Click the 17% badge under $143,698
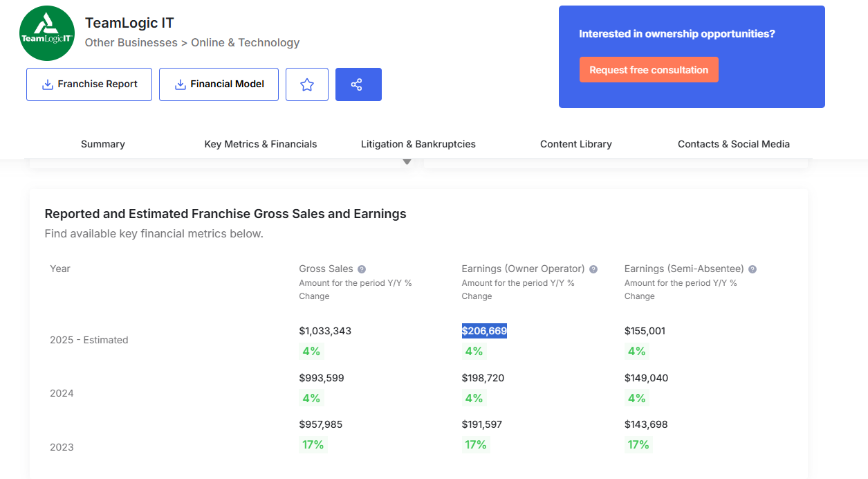 (x=638, y=444)
